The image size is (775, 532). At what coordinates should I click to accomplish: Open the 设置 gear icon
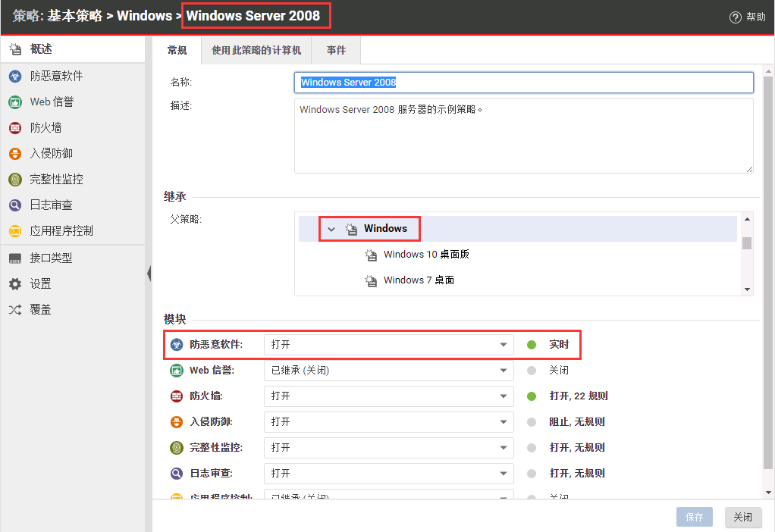14,284
